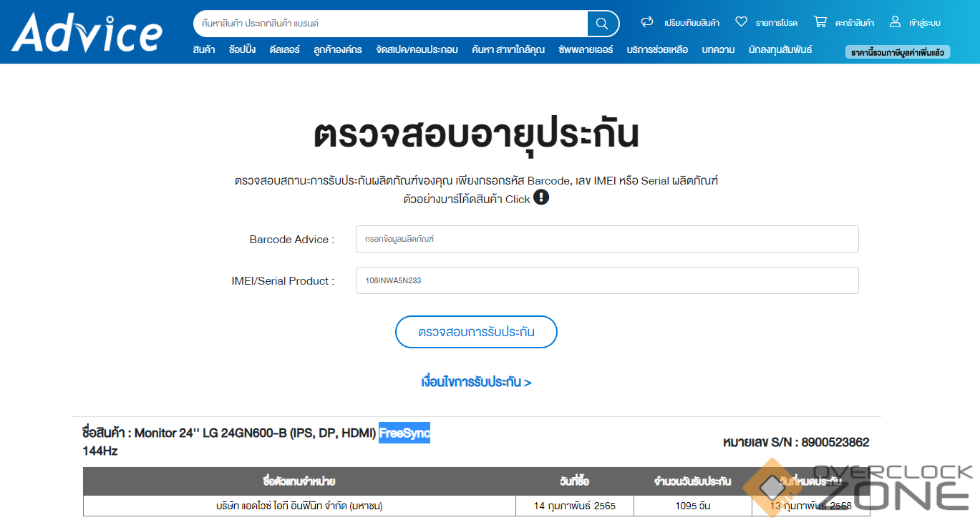Open the ช้อปปิ้ง menu
The width and height of the screenshot is (980, 525).
coord(242,50)
